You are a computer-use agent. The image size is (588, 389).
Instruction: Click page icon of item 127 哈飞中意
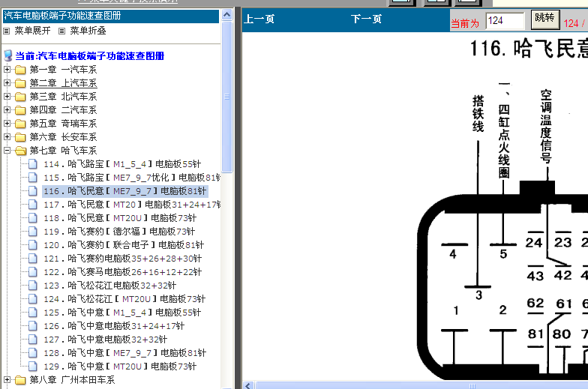pos(33,339)
